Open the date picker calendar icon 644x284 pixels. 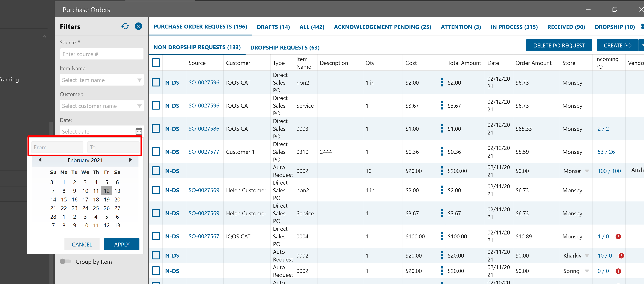(139, 131)
